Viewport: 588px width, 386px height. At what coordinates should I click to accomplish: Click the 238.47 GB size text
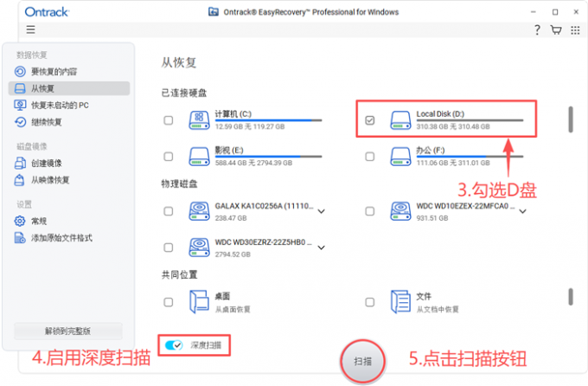coord(231,218)
